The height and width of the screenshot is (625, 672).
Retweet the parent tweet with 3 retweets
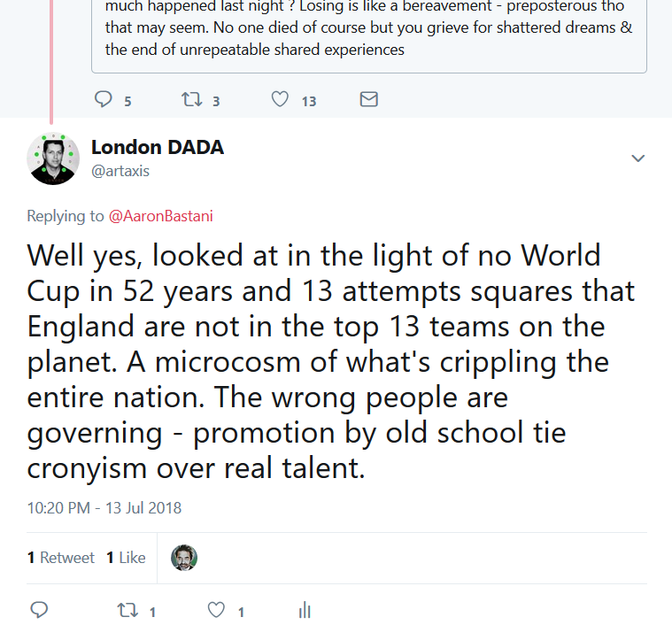[192, 99]
